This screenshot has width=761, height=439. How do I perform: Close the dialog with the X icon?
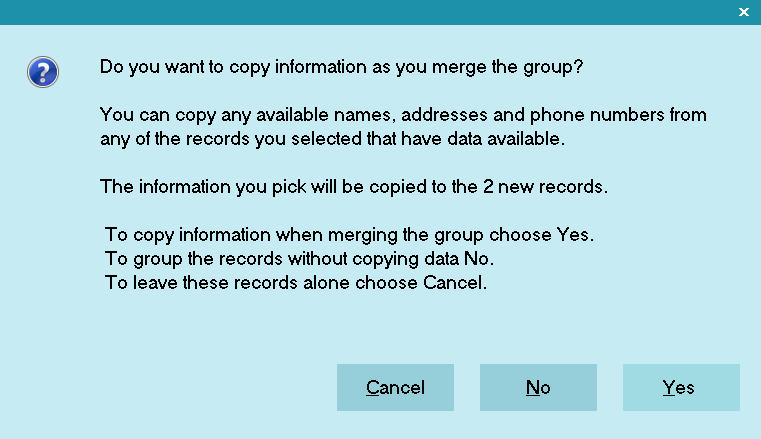tap(744, 12)
